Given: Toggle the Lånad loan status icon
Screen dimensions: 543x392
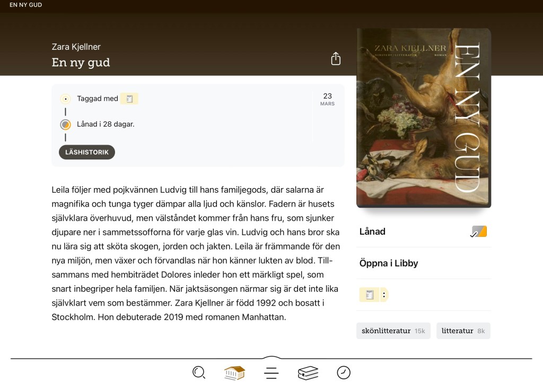Looking at the screenshot, I should [479, 231].
